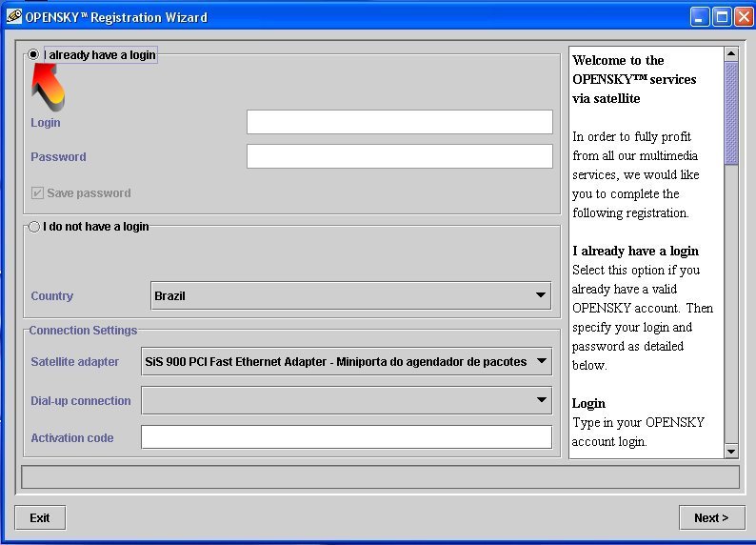Proceed with the Next > button

pyautogui.click(x=711, y=518)
